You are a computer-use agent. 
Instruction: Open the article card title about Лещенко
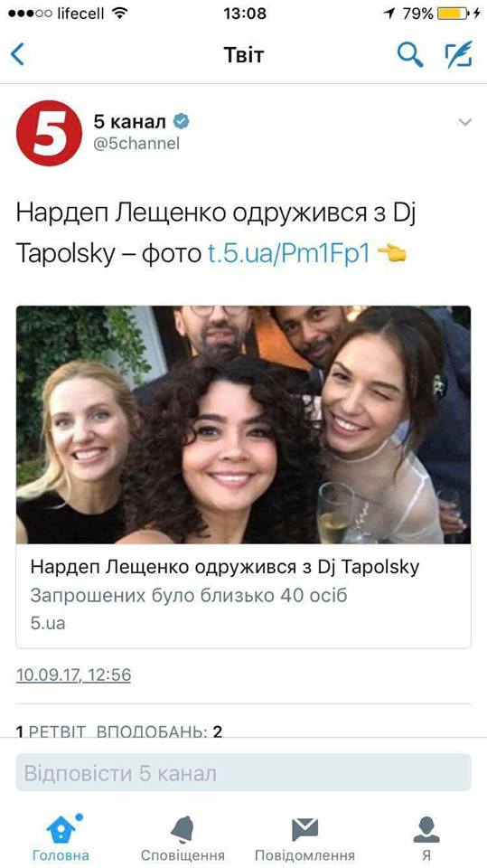(x=225, y=568)
